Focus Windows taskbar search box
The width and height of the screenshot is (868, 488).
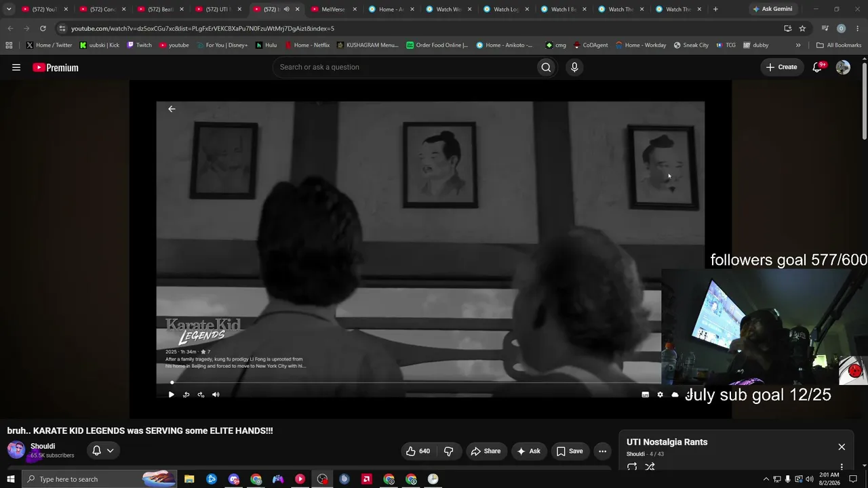[x=99, y=479]
